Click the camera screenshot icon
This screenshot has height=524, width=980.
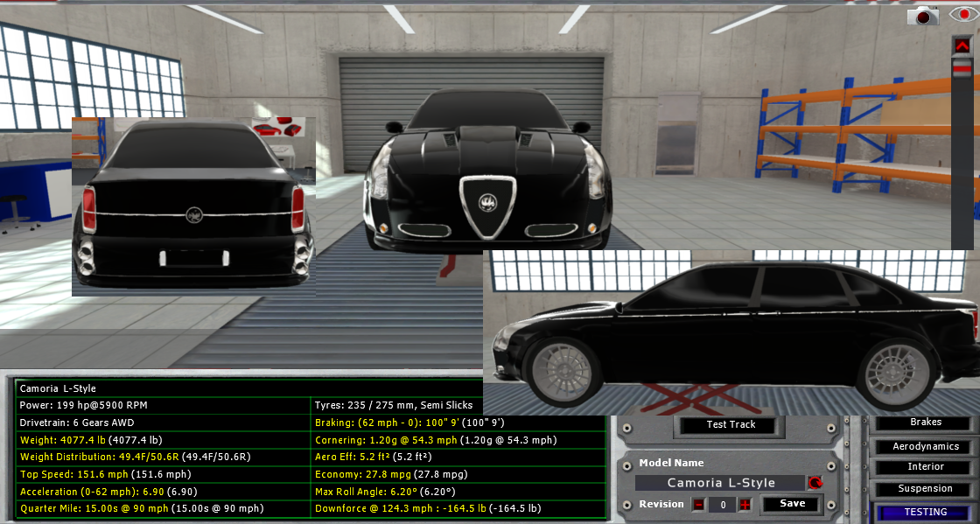pos(922,15)
